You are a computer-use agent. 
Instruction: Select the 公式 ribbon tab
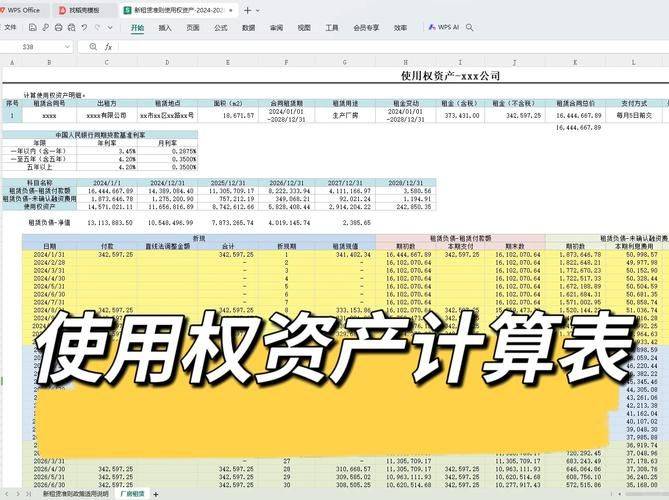click(x=221, y=28)
